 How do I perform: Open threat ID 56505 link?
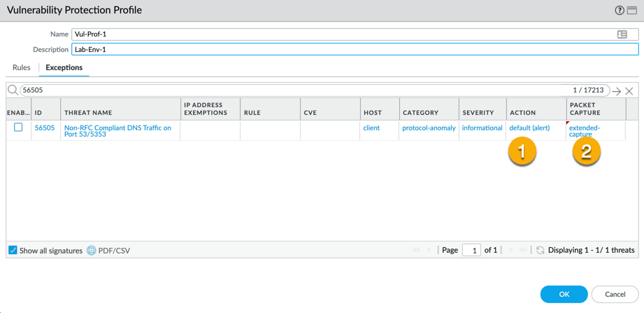[x=45, y=128]
